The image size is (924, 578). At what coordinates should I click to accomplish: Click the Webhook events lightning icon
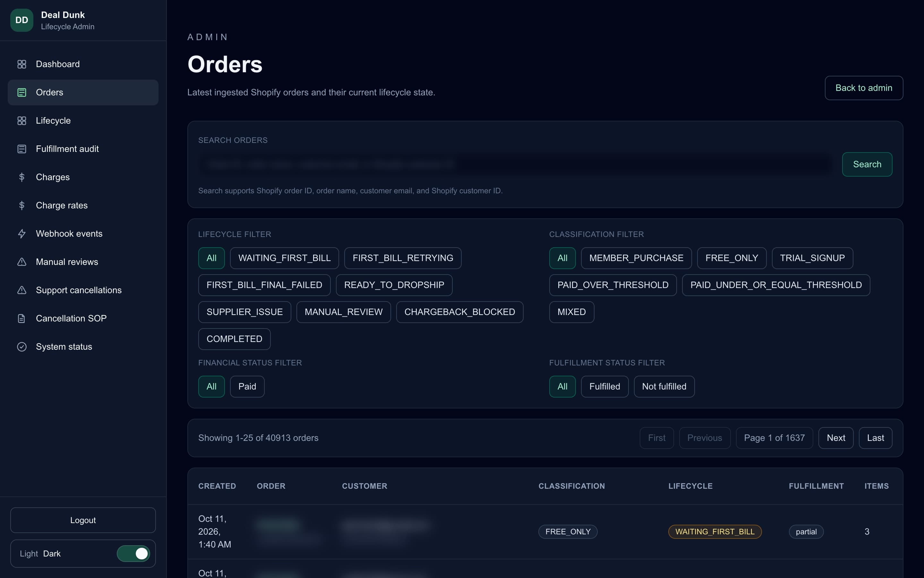pos(22,234)
